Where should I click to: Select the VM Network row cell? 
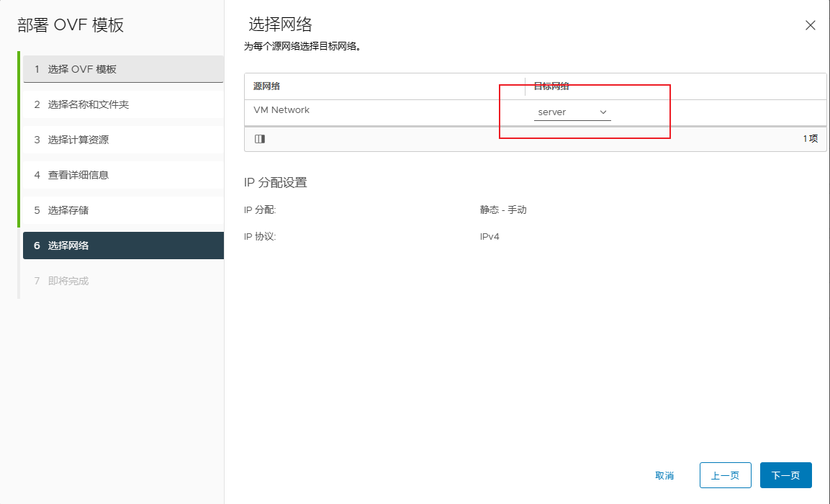[x=281, y=110]
